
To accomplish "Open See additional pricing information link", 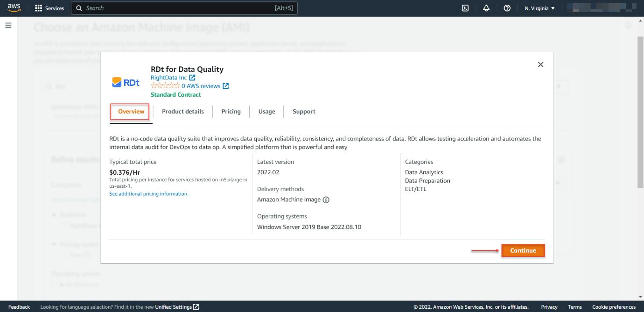I will click(x=149, y=194).
